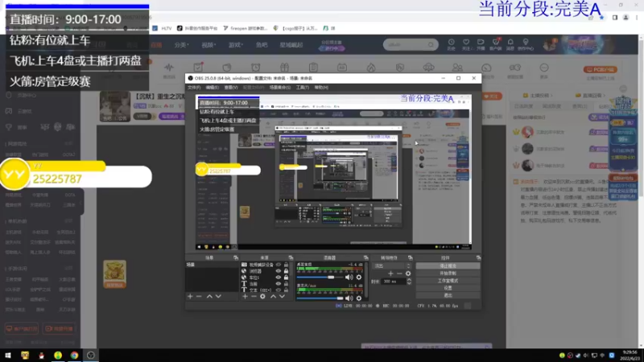Expand the 分类 dropdown in the Douyu navigation
This screenshot has width=644, height=362.
pos(182,45)
